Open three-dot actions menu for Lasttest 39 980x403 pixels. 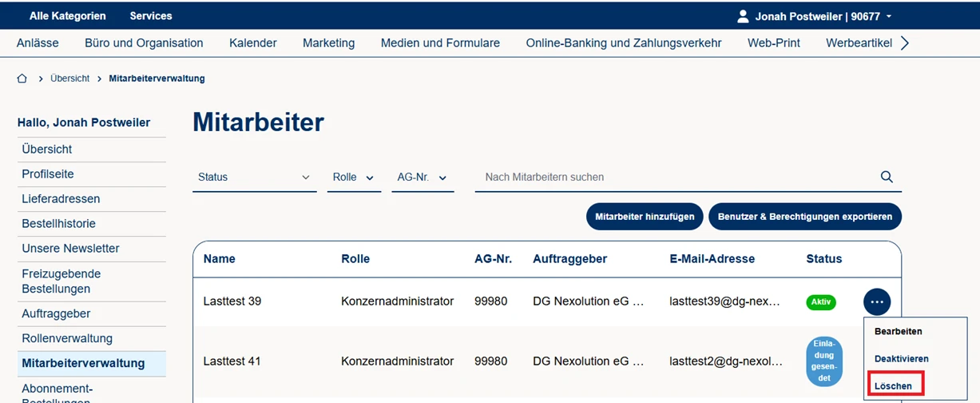876,301
